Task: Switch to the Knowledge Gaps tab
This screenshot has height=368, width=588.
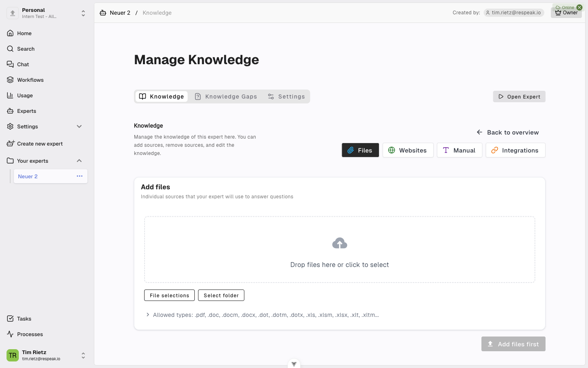Action: pos(226,96)
